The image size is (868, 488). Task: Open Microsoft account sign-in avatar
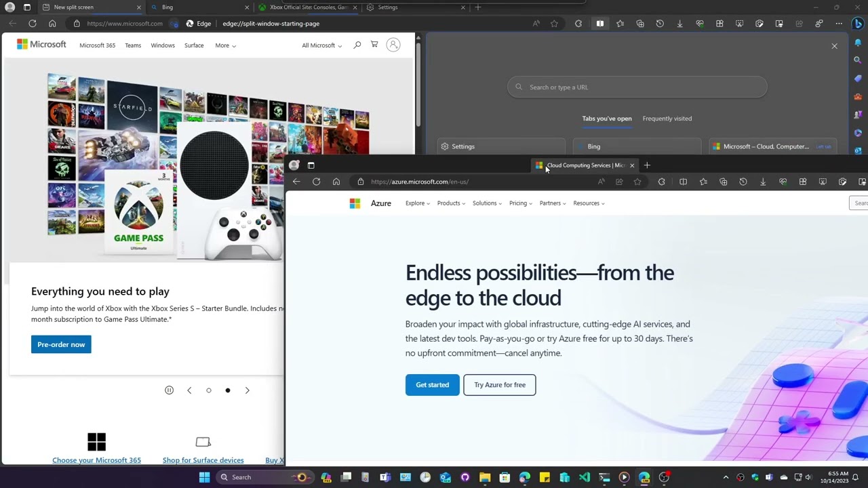[x=393, y=45]
